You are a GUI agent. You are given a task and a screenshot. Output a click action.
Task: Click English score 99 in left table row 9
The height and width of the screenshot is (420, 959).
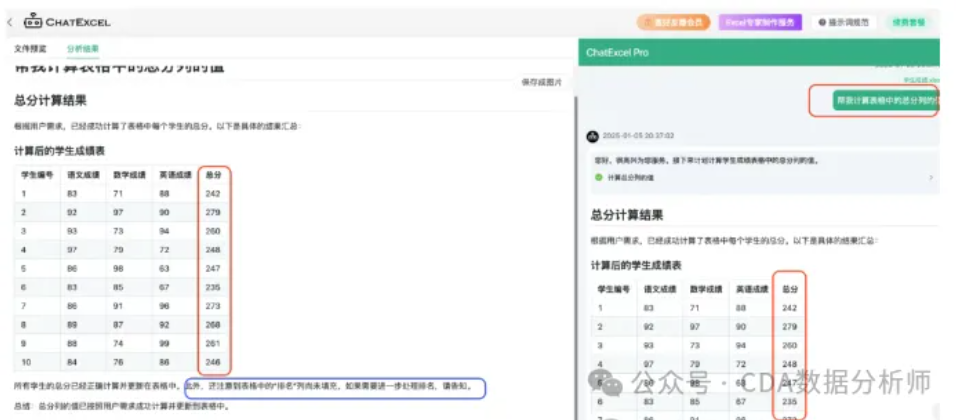click(165, 343)
